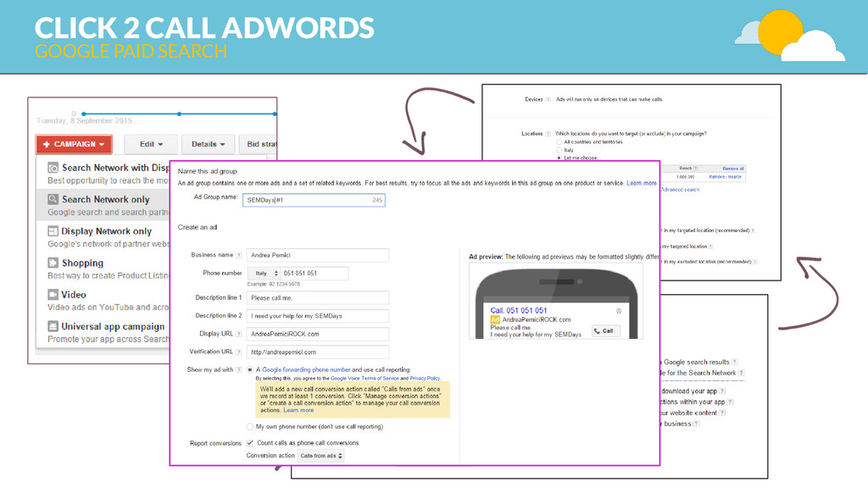Click the Description line 2 field
The image size is (868, 488).
[x=318, y=316]
